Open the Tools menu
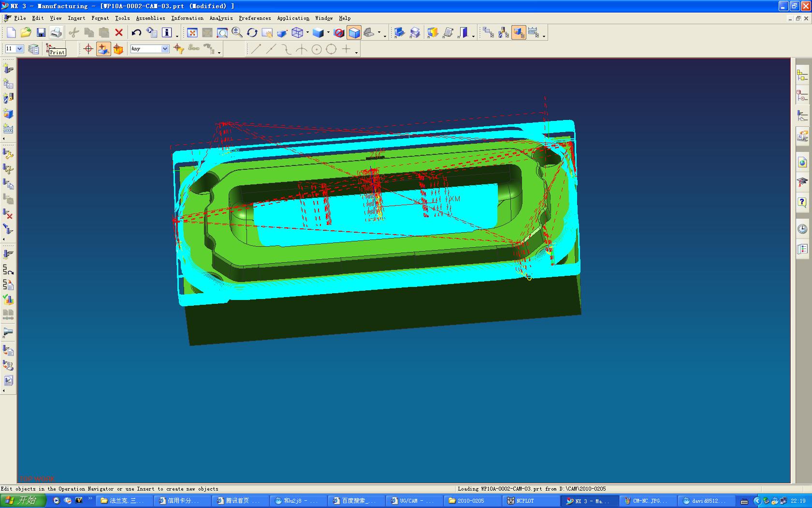 [122, 18]
